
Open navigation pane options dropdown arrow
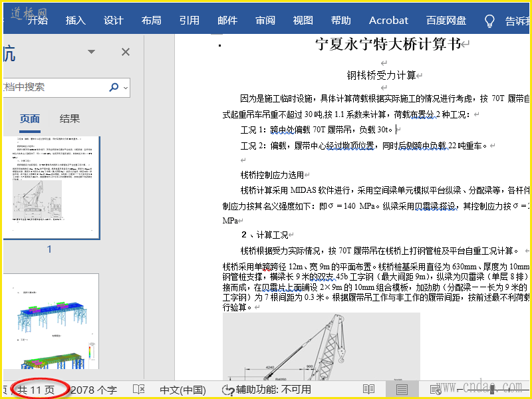(x=91, y=52)
